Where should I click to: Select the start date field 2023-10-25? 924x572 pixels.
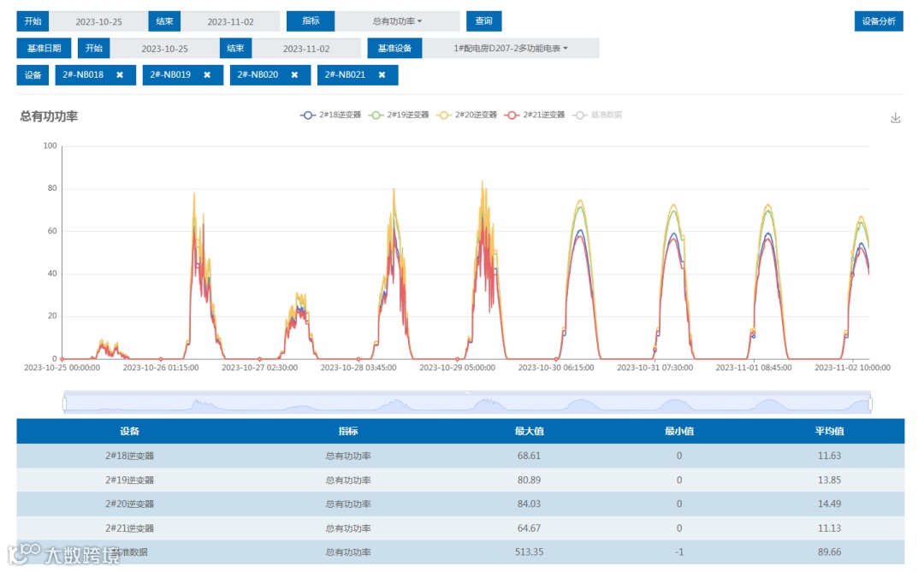(98, 21)
